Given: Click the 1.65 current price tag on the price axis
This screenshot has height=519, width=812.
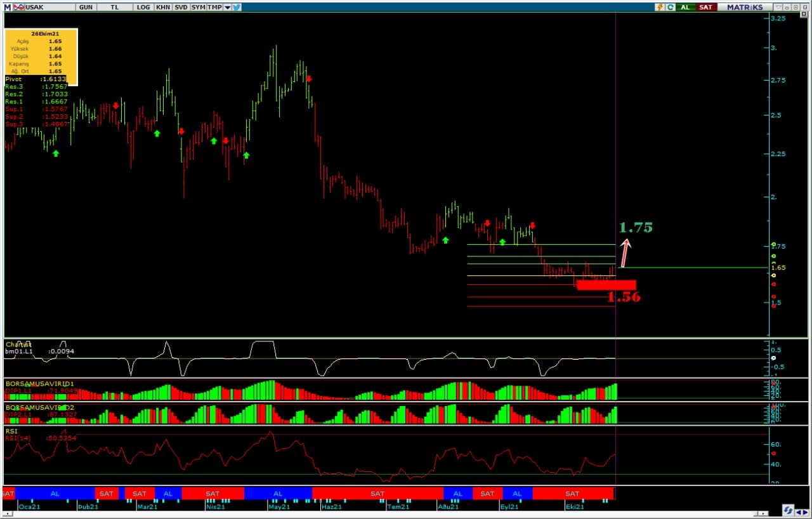Looking at the screenshot, I should coord(778,268).
